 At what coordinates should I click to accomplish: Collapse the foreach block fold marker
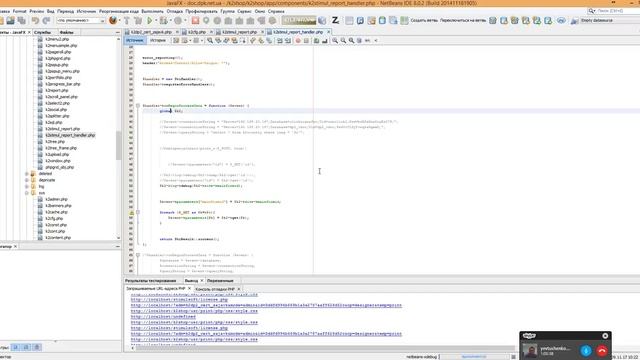point(138,212)
